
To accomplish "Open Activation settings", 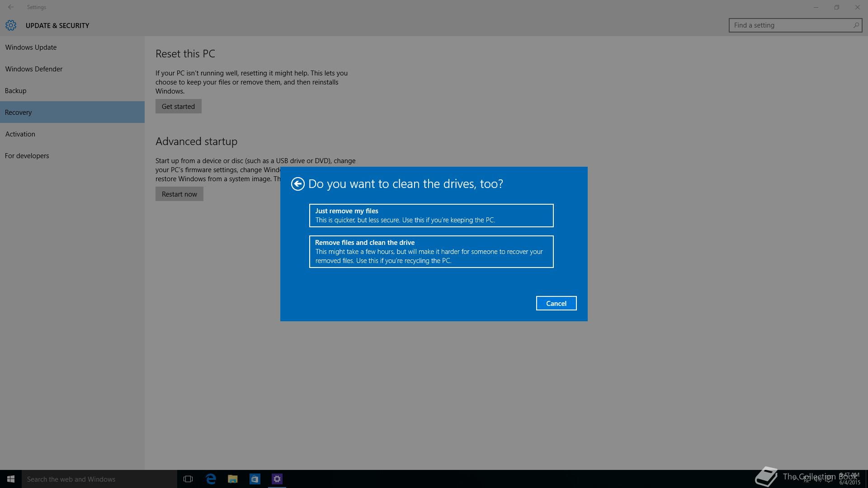I will point(72,134).
